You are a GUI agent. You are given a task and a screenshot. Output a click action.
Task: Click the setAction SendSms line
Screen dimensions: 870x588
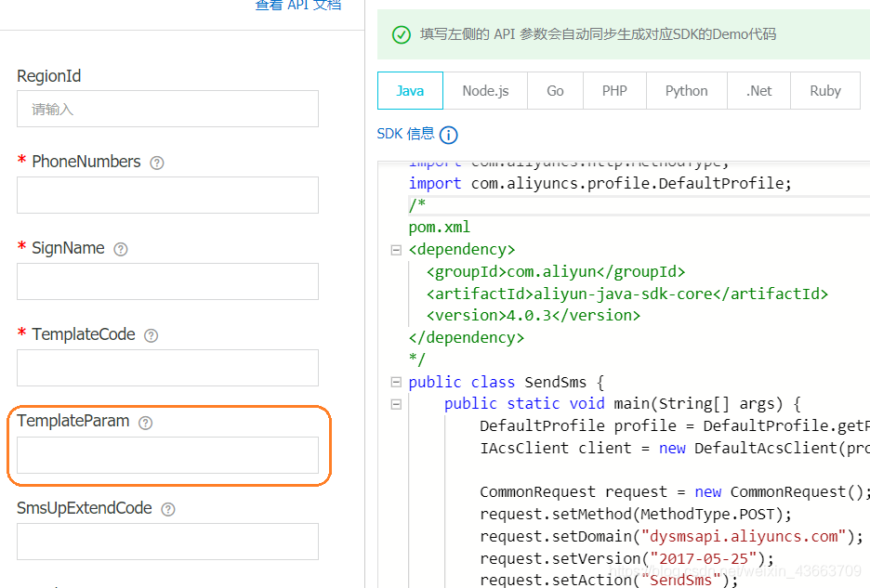[609, 580]
